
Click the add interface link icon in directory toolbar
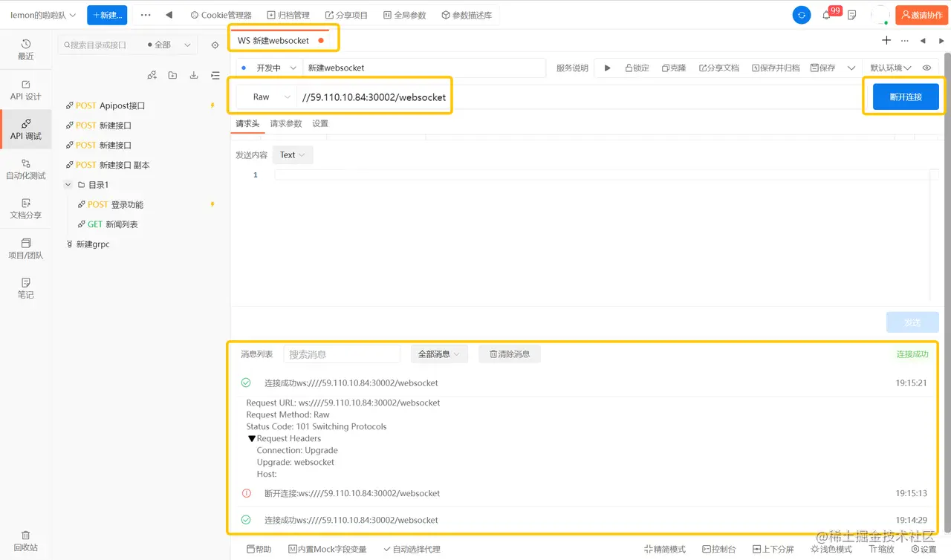(152, 75)
